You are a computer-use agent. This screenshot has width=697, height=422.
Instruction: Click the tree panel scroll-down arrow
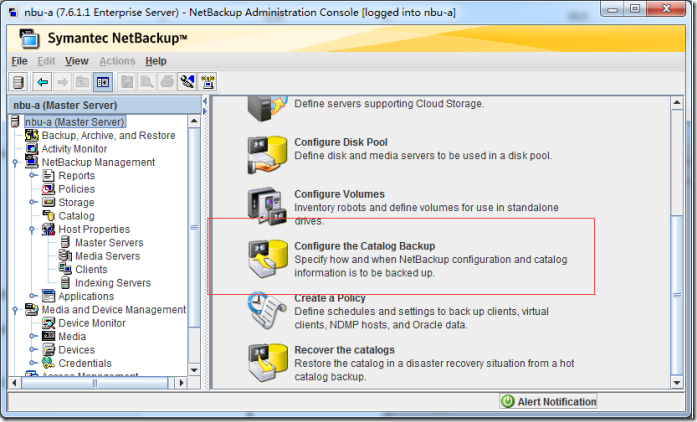pyautogui.click(x=194, y=370)
